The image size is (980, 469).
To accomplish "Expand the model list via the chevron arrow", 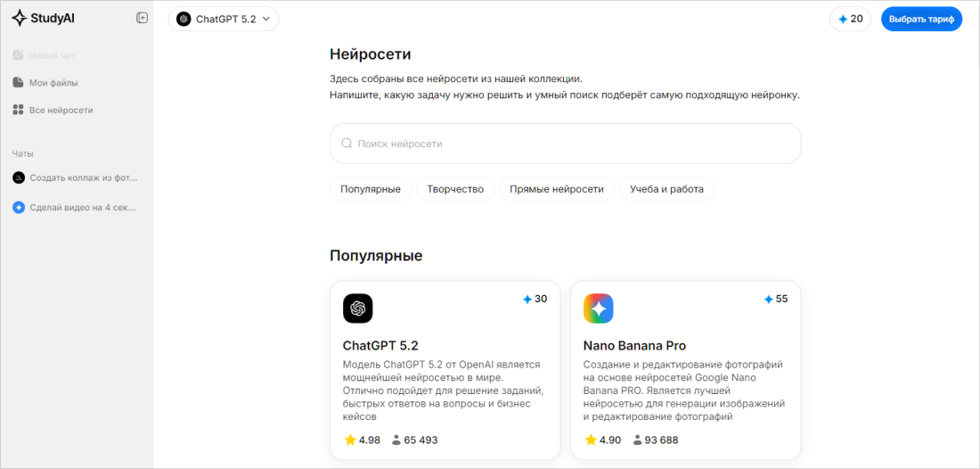I will [266, 19].
